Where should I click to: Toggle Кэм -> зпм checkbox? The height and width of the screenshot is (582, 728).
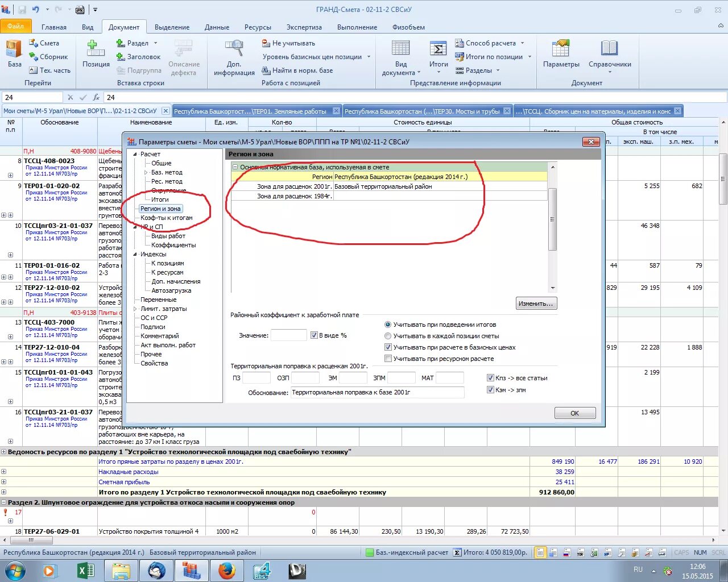pos(491,390)
